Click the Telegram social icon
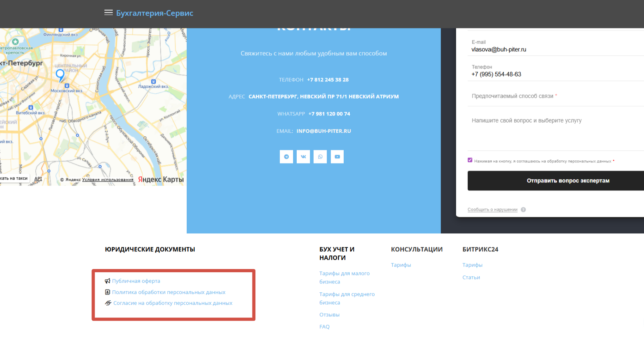The image size is (644, 342). pyautogui.click(x=286, y=157)
